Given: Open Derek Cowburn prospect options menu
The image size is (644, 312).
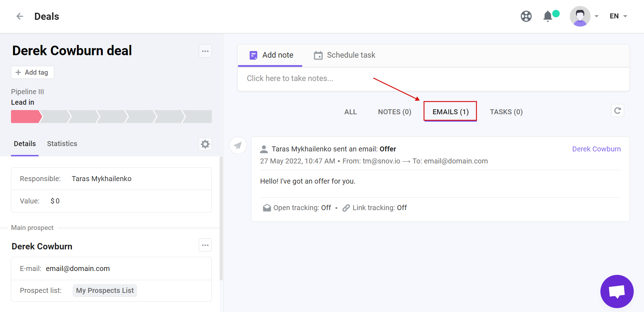Looking at the screenshot, I should pos(205,245).
